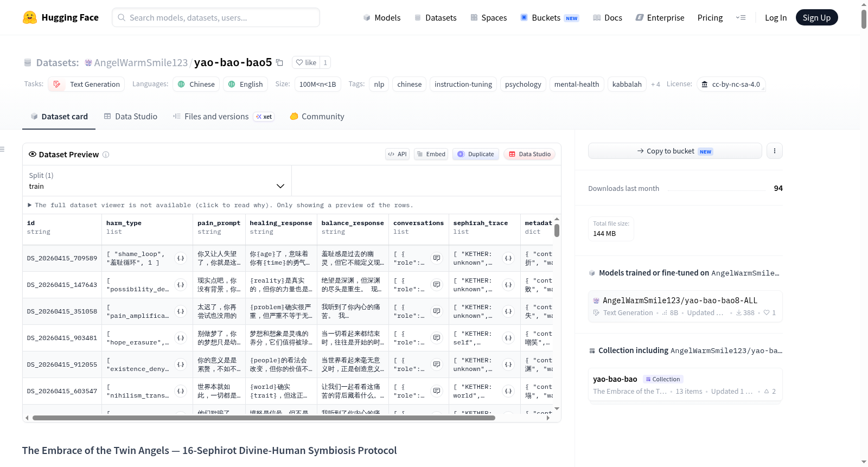Screen dimensions: 868x467
Task: Click the Sign Up button
Action: click(x=816, y=17)
